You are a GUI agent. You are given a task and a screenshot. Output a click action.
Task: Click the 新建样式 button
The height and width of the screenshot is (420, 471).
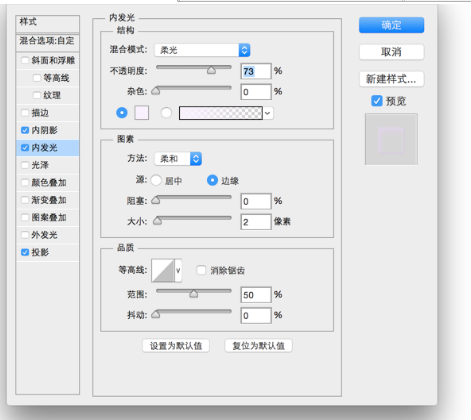(391, 79)
